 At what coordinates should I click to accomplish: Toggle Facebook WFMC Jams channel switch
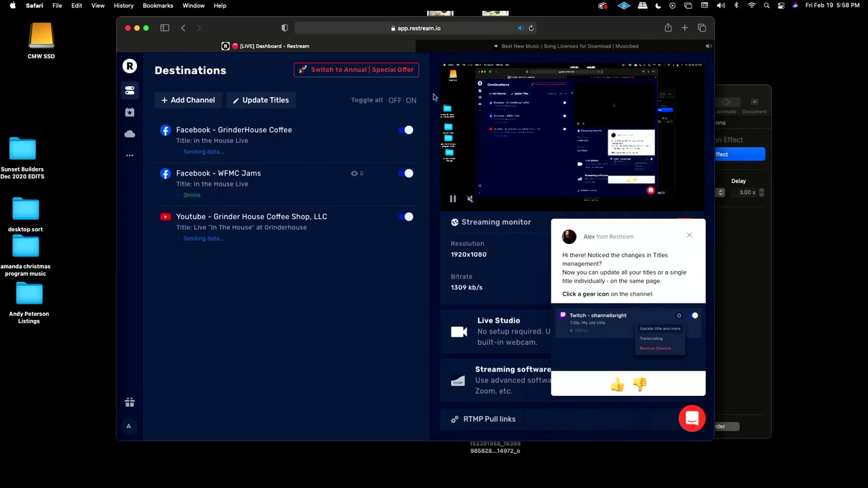(x=406, y=174)
